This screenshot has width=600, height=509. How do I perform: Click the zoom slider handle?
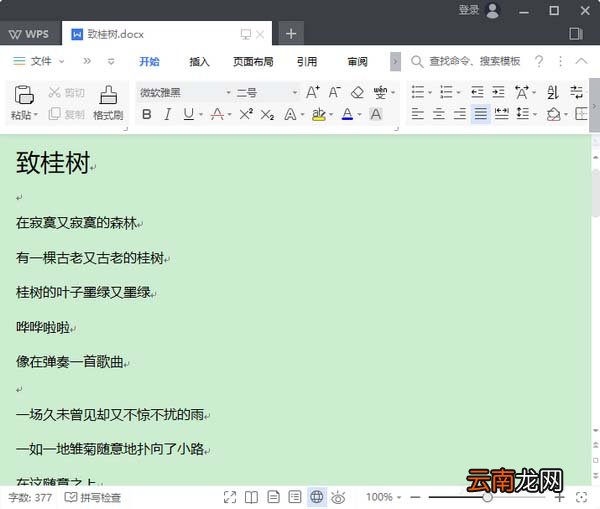[487, 497]
